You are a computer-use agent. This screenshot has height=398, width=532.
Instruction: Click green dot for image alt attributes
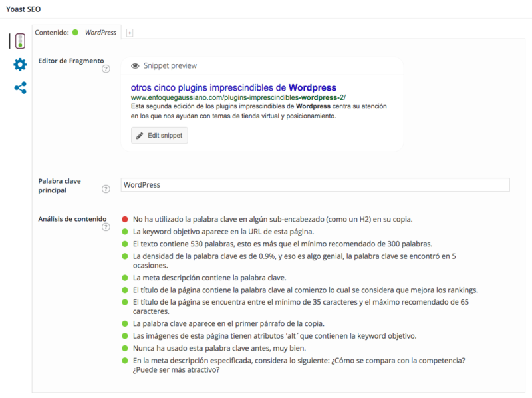coord(125,336)
